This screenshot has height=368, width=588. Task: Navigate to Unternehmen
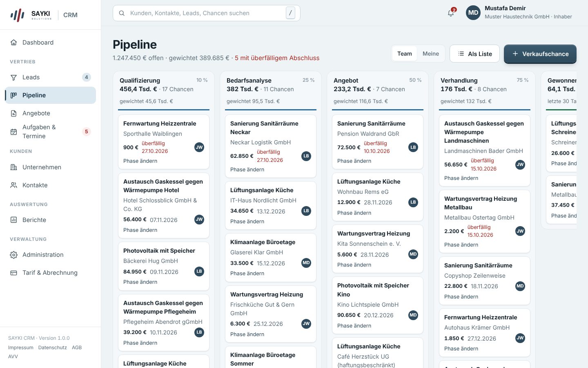click(x=51, y=167)
